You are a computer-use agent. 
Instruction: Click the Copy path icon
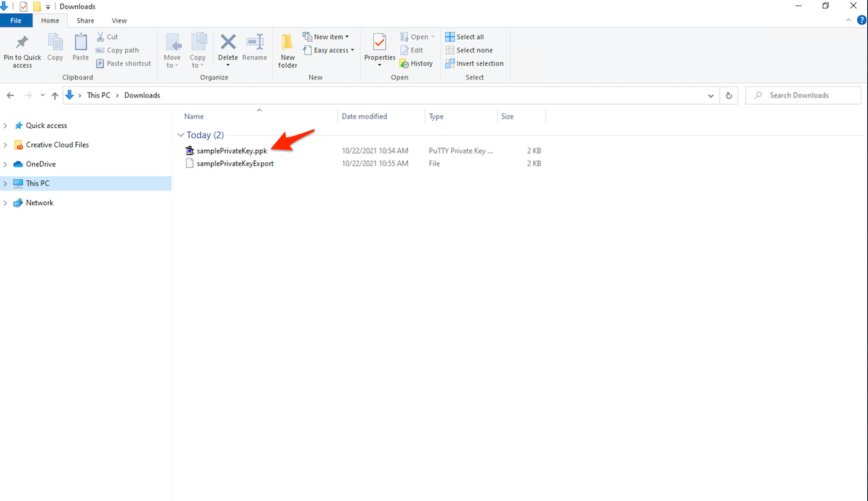point(118,49)
